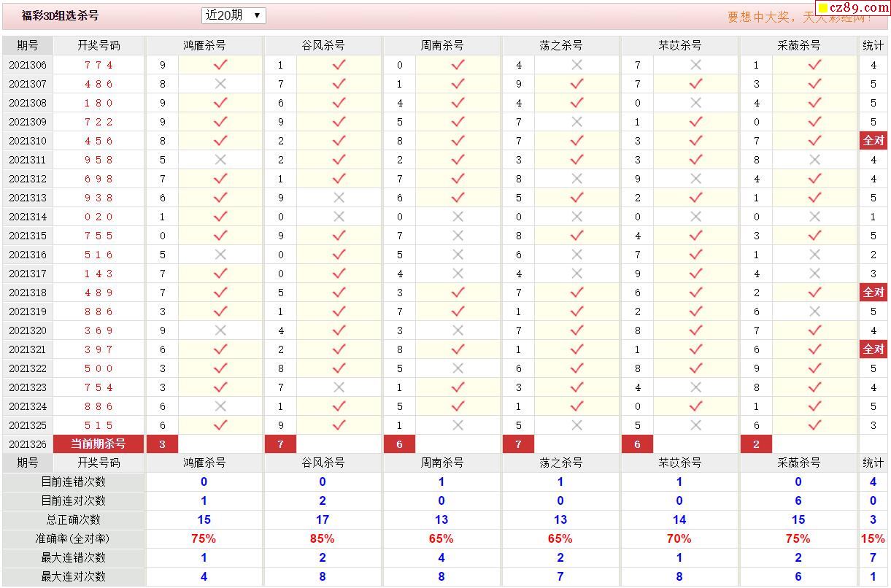Click 周南杀号 cross mark in row 2021315
Viewport: 891px width, 588px height.
458,236
